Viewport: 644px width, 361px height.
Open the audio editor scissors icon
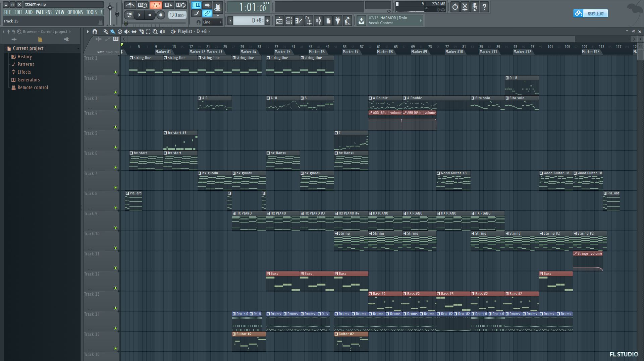(465, 7)
